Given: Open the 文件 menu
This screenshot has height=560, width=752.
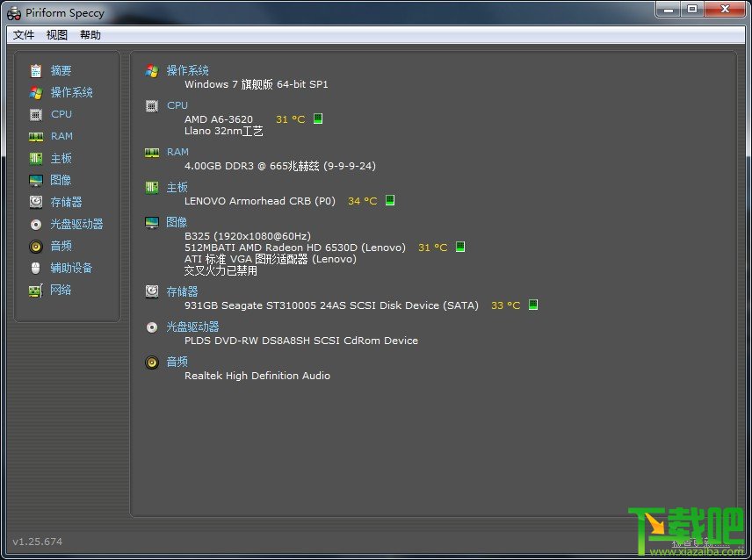Looking at the screenshot, I should click(24, 35).
